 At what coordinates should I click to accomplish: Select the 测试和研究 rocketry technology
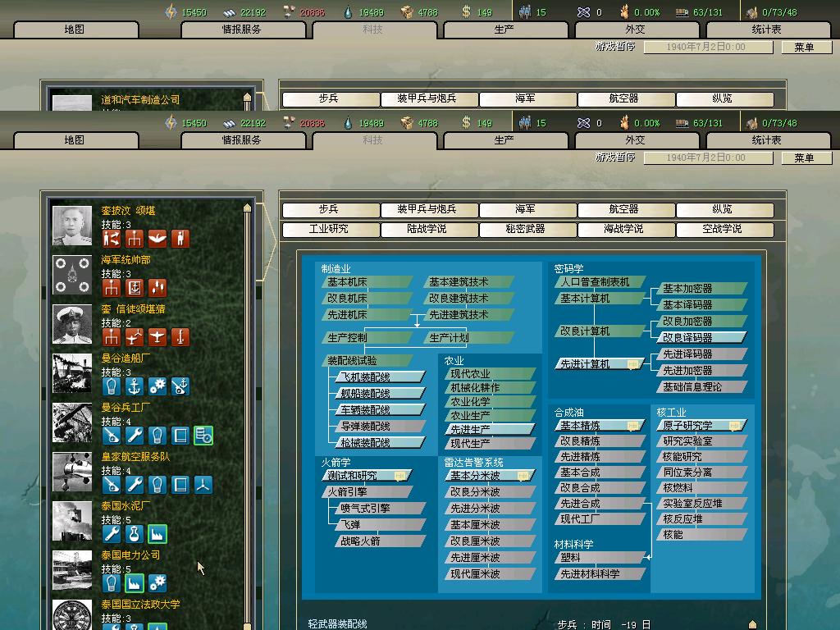367,476
